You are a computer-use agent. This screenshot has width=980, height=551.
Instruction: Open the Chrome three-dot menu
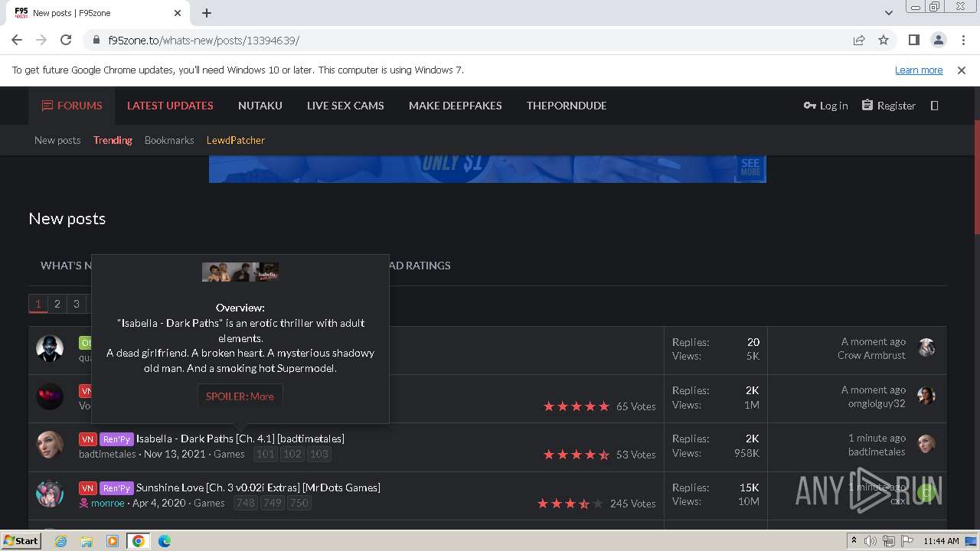962,40
